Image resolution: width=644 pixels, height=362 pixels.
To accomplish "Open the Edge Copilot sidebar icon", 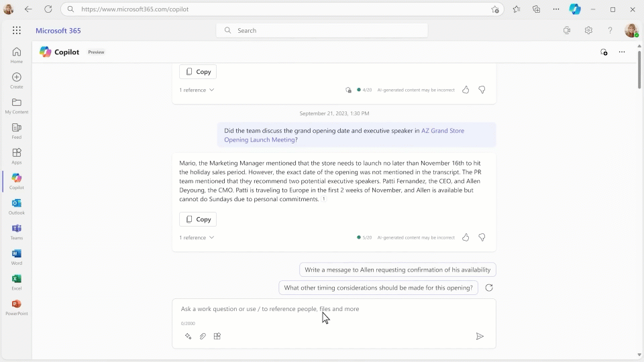I will (575, 9).
